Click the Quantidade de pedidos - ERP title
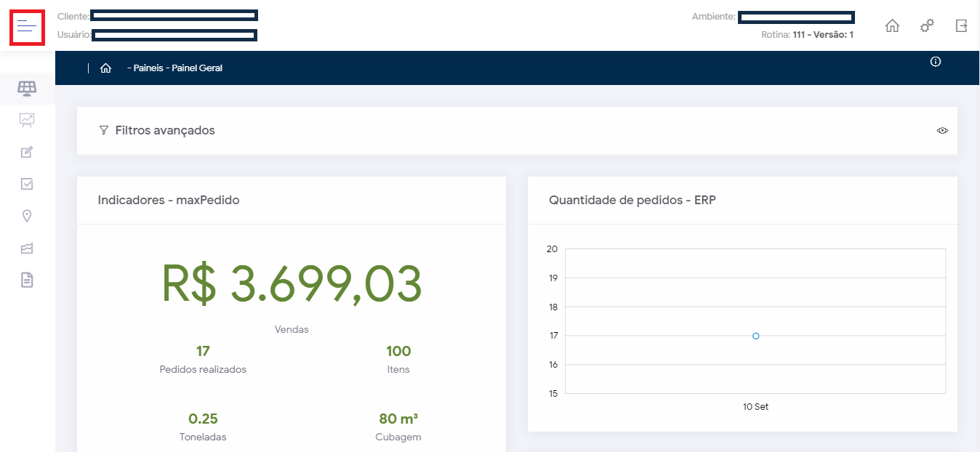Screen dimensions: 980x452 (632, 200)
